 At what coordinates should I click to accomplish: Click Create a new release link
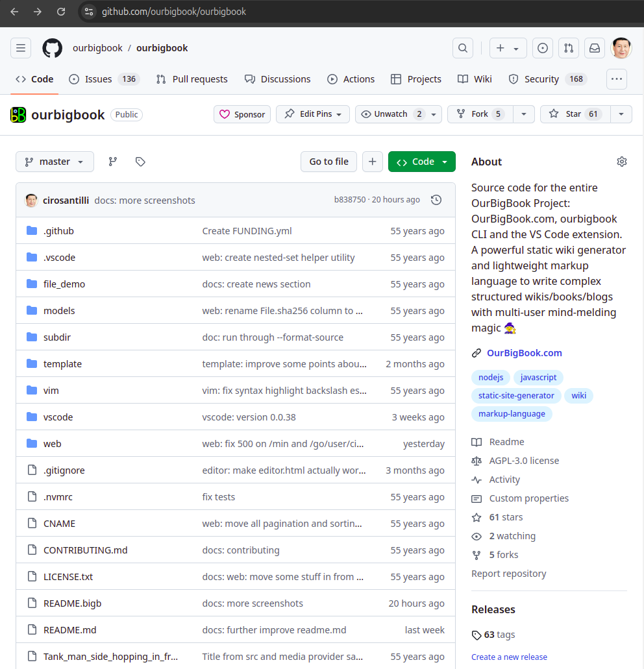click(x=509, y=657)
